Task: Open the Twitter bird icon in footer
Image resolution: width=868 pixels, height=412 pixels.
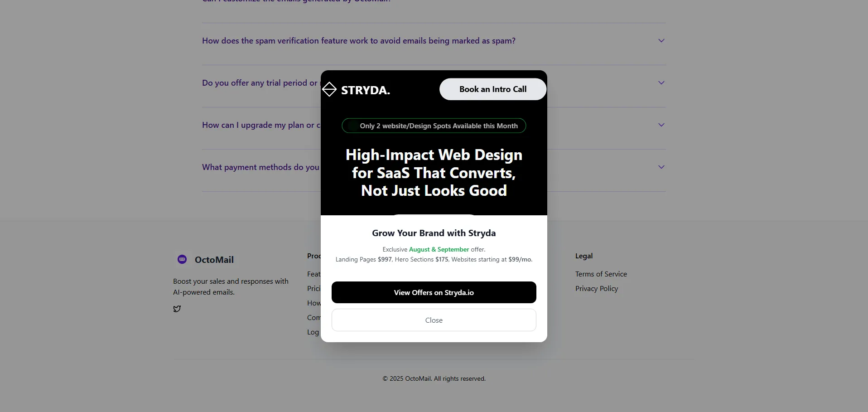Action: click(177, 309)
